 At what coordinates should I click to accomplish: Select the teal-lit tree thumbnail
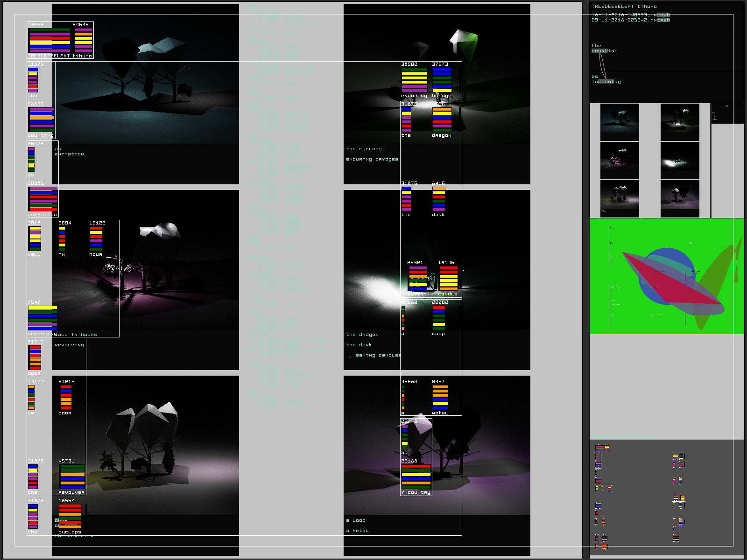tap(620, 122)
